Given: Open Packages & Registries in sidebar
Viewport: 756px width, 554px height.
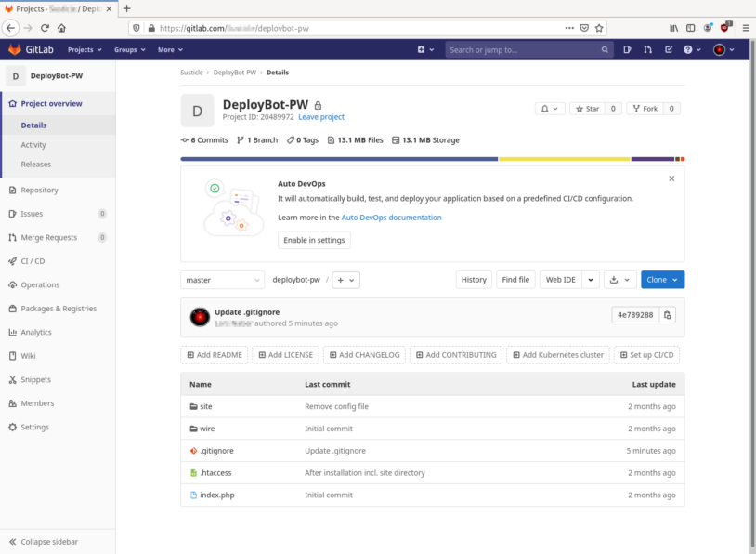Looking at the screenshot, I should pyautogui.click(x=58, y=309).
